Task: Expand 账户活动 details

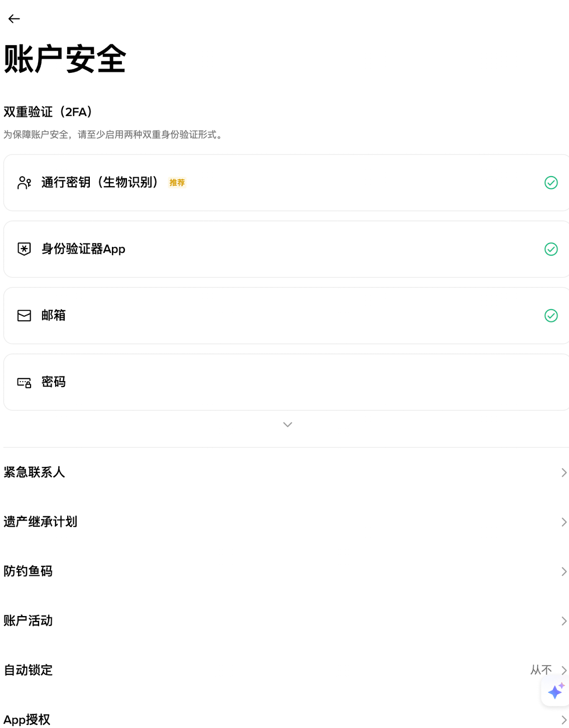Action: pos(563,621)
